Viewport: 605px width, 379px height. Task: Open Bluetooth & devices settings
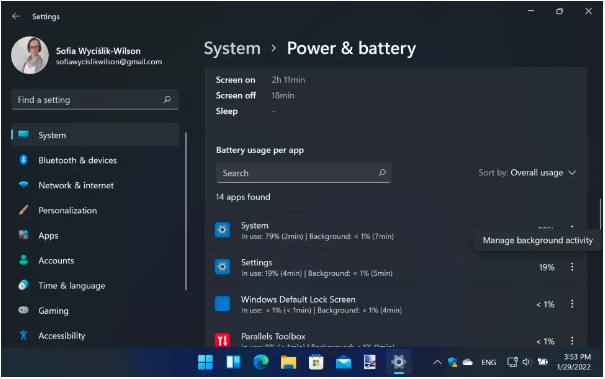coord(95,160)
